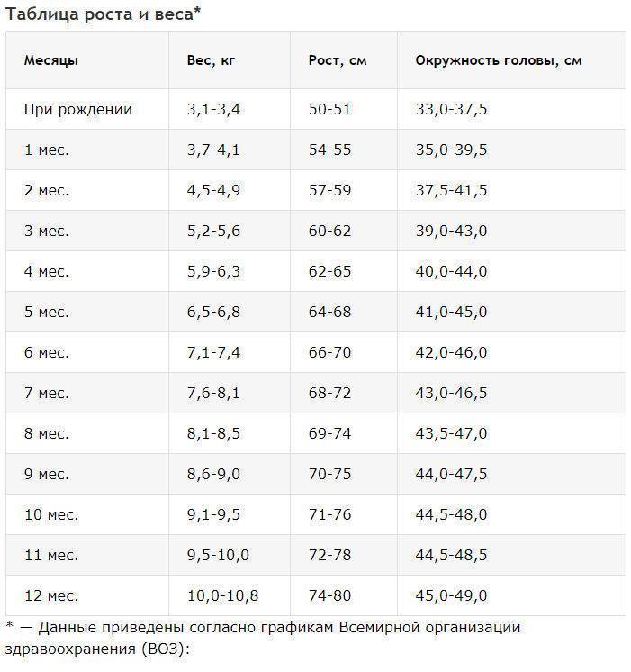The image size is (631, 672).
Task: Select the weight cell '3,7-4,1'
Action: pos(213,150)
